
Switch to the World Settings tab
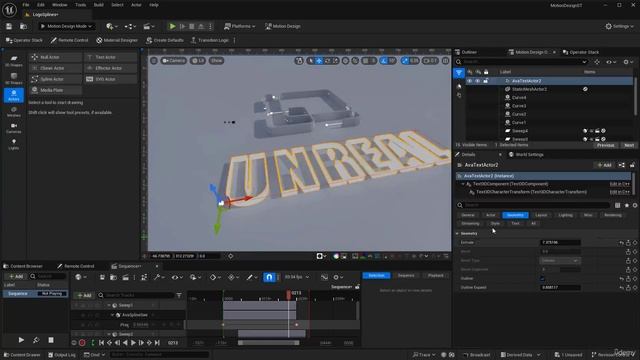pyautogui.click(x=526, y=155)
